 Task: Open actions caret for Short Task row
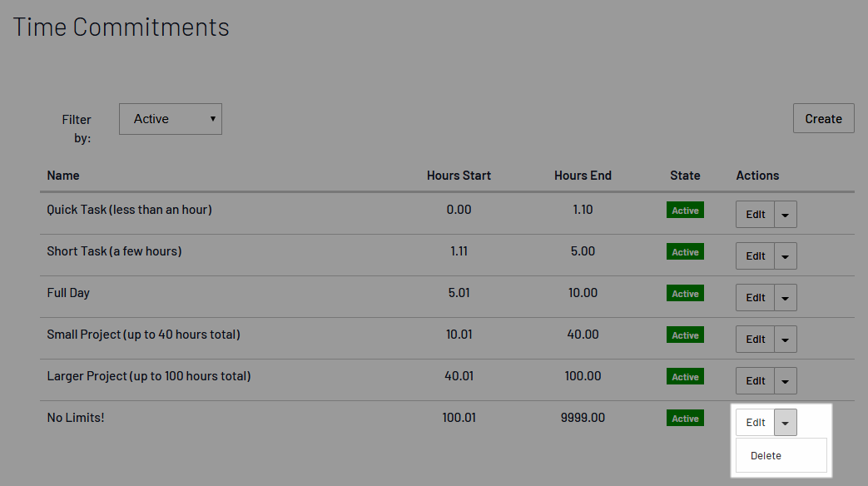786,256
